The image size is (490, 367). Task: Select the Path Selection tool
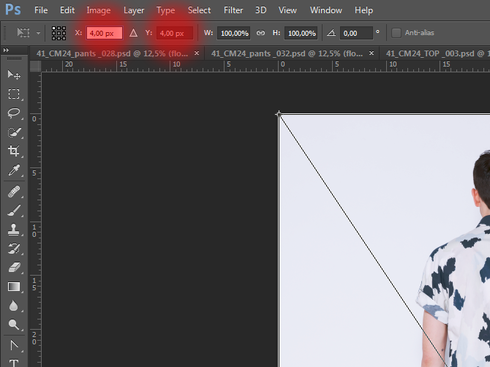coord(14,346)
